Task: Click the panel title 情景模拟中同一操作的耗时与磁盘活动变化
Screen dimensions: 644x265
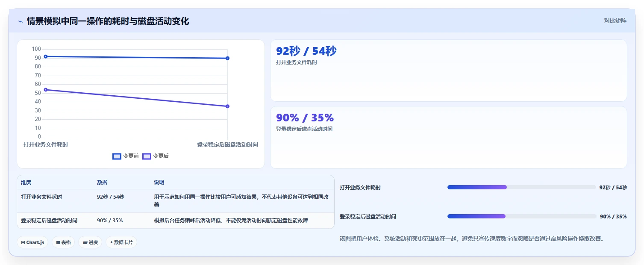Action: click(108, 21)
